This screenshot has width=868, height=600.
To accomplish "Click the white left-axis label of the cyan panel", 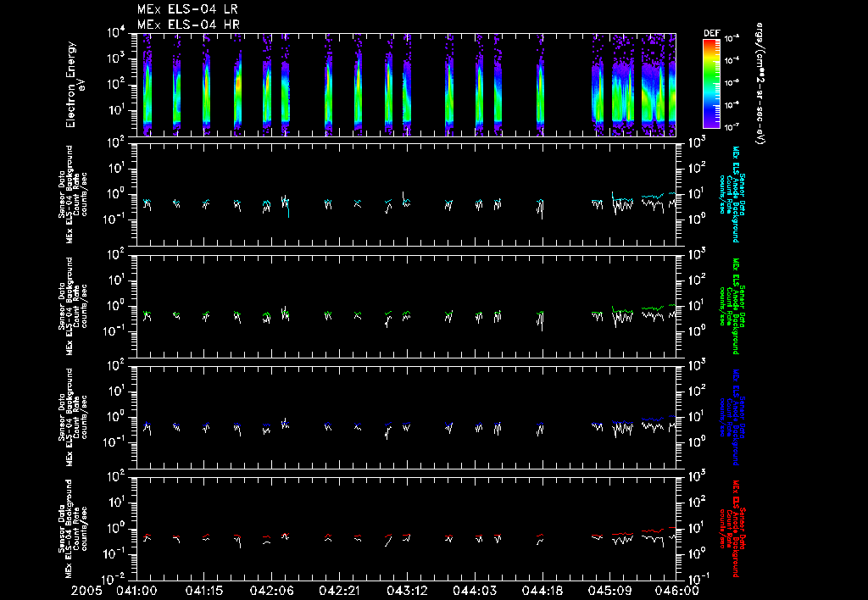I will click(73, 195).
